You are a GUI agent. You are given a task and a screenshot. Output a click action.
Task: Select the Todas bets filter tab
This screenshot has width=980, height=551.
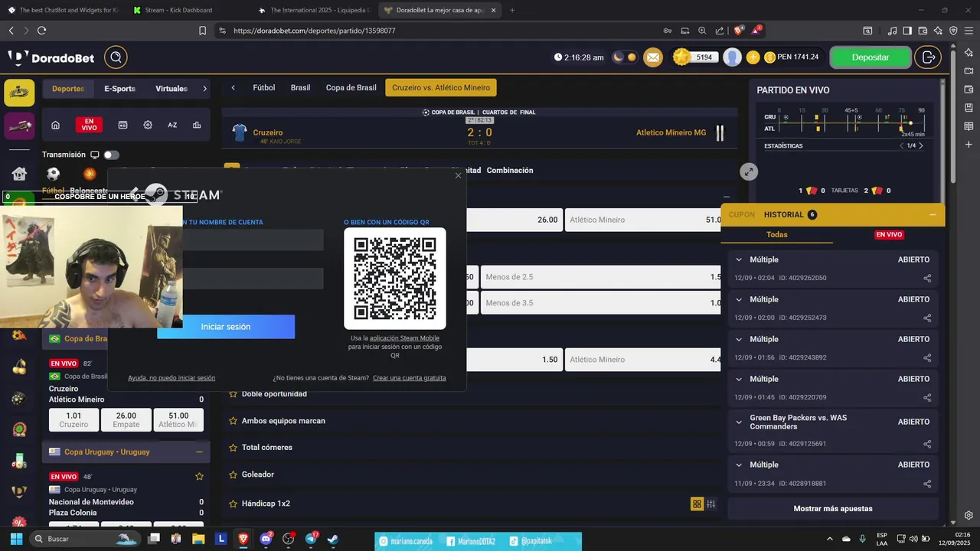777,235
